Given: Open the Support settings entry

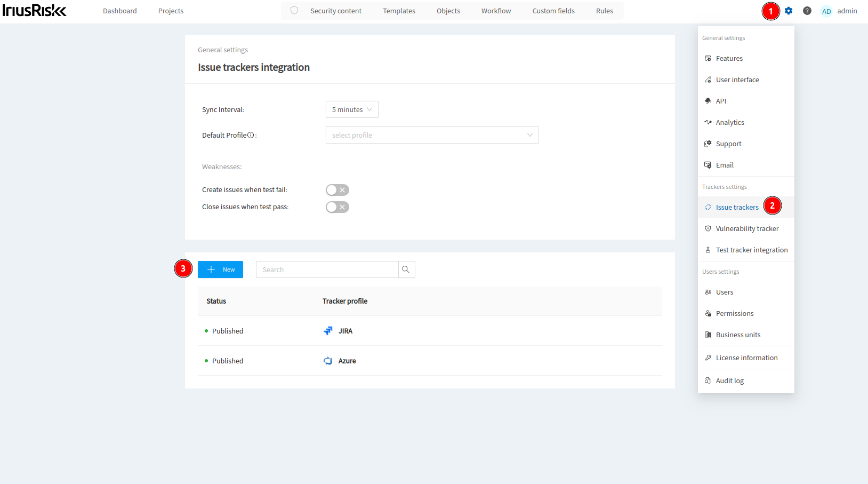Looking at the screenshot, I should (x=746, y=144).
